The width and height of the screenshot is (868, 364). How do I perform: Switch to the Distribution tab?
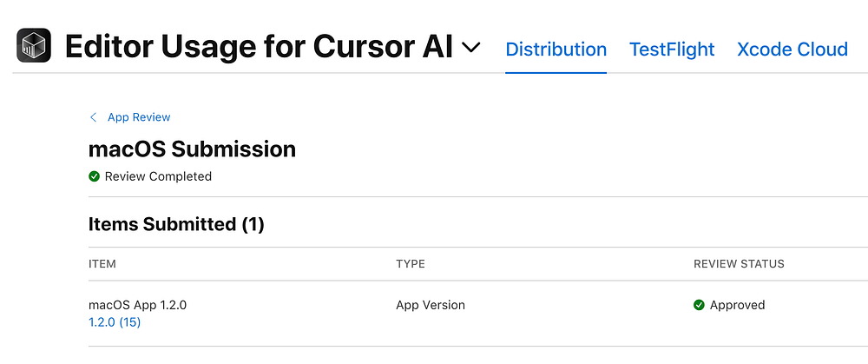556,49
